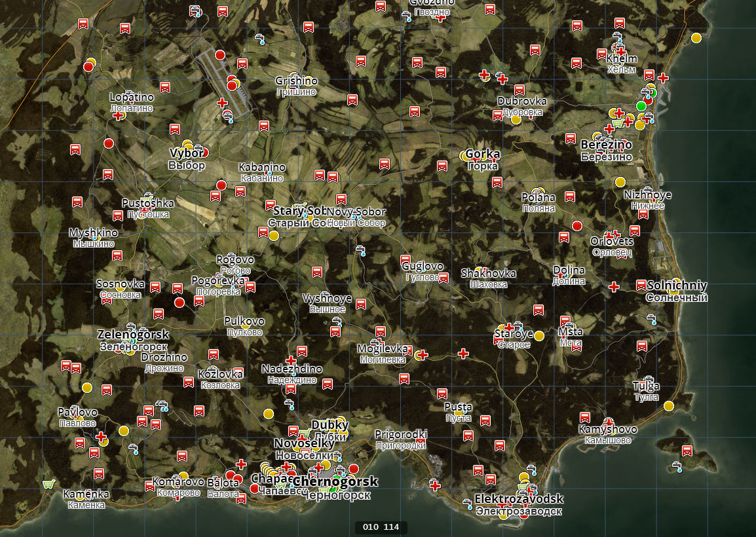Screen dimensions: 756x537
Task: Click the yellow circle marker below the Dubrovka label
Action: (x=516, y=119)
